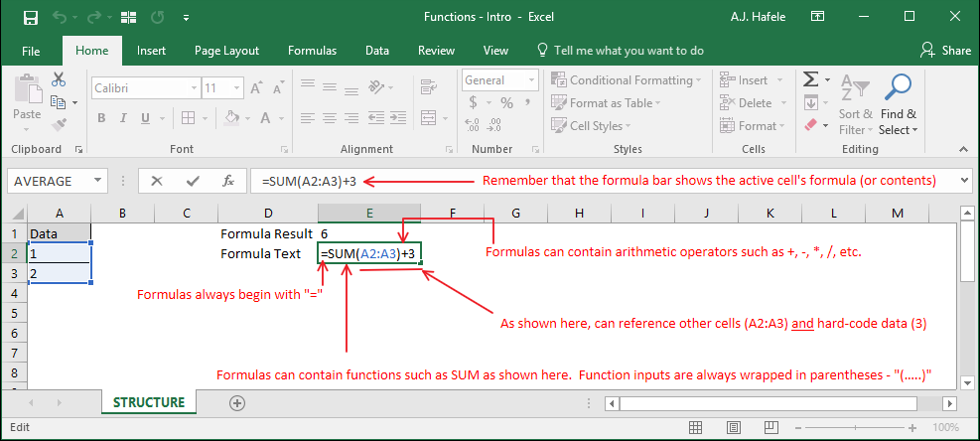Toggle Center alignment for the cell
The height and width of the screenshot is (441, 980).
point(330,117)
